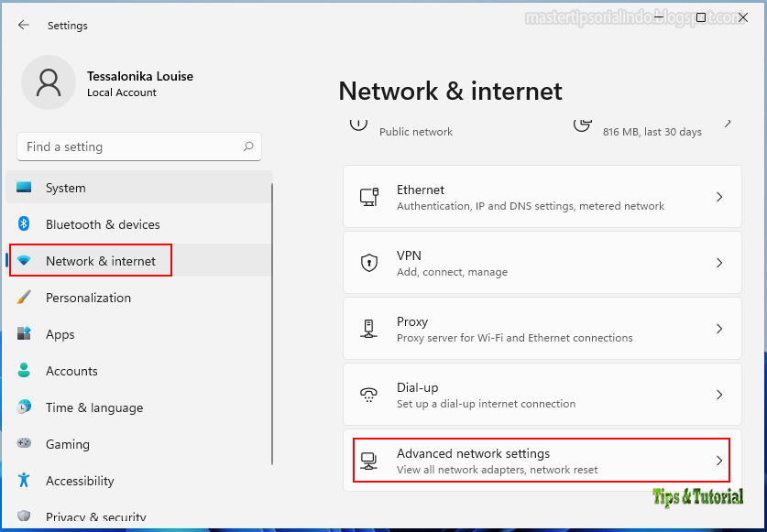767x532 pixels.
Task: Click the sidebar vertical scrollbar
Action: pos(272,324)
